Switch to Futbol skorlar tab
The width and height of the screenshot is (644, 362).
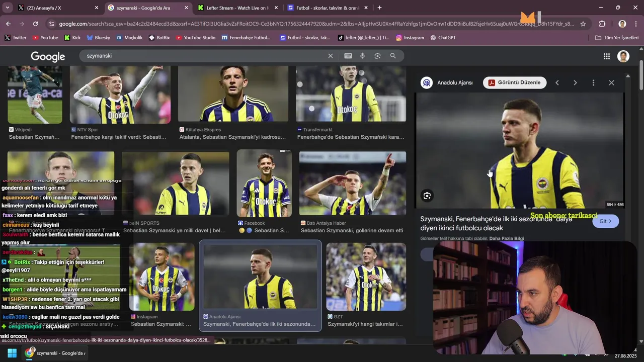[327, 8]
